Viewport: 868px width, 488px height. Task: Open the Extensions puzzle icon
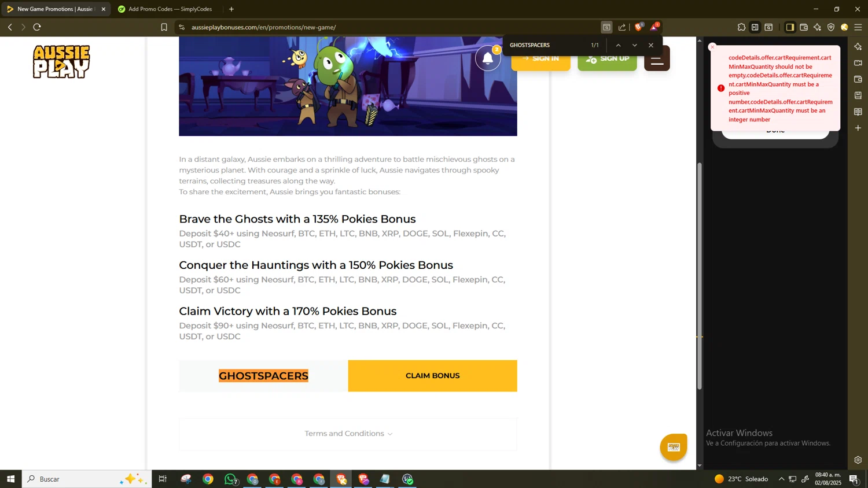(x=741, y=27)
